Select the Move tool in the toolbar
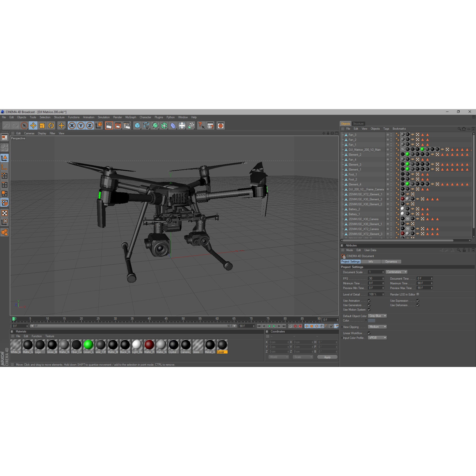Screen dimensions: 476x476 (x=33, y=126)
